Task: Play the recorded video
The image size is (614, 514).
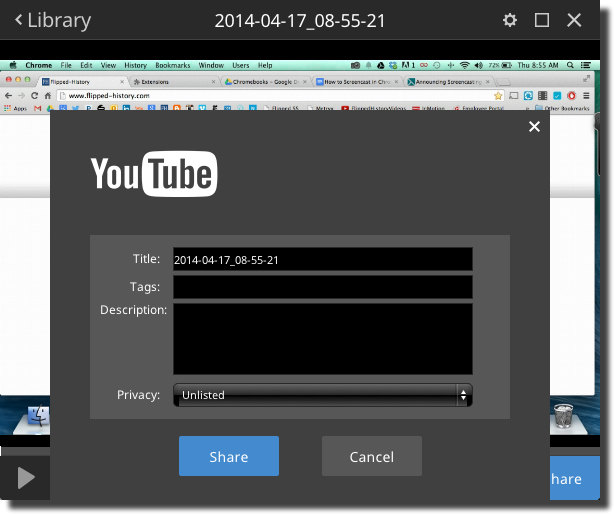Action: tap(26, 478)
